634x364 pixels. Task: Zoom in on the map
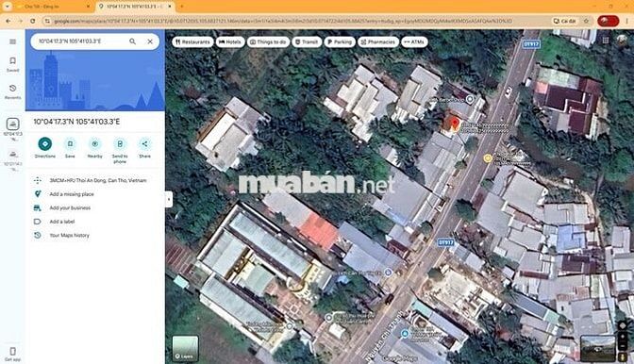tap(623, 337)
